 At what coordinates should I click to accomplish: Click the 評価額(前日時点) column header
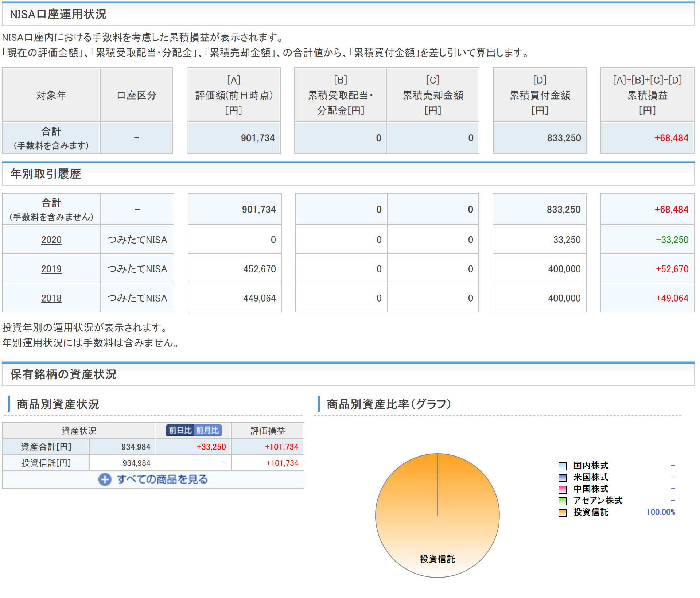[x=234, y=95]
